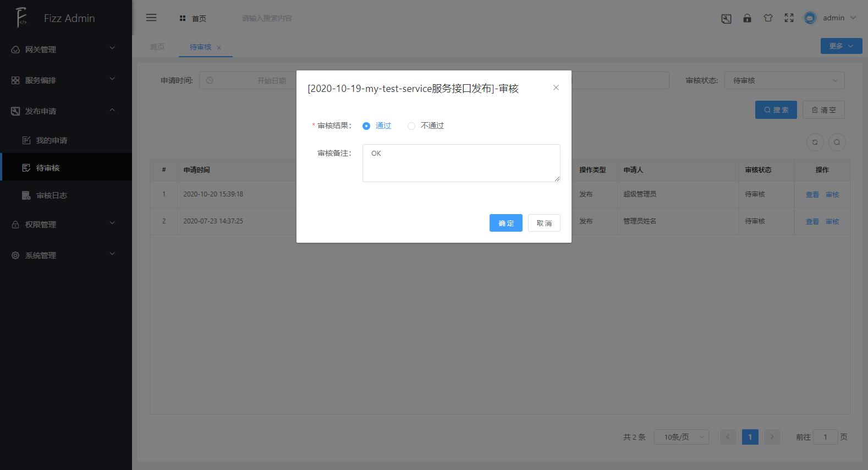Click the 确定 confirm button

(x=506, y=223)
